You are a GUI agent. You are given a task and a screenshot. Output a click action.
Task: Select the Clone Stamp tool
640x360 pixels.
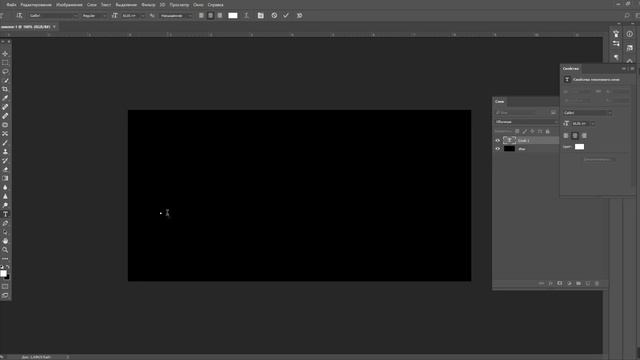click(5, 152)
